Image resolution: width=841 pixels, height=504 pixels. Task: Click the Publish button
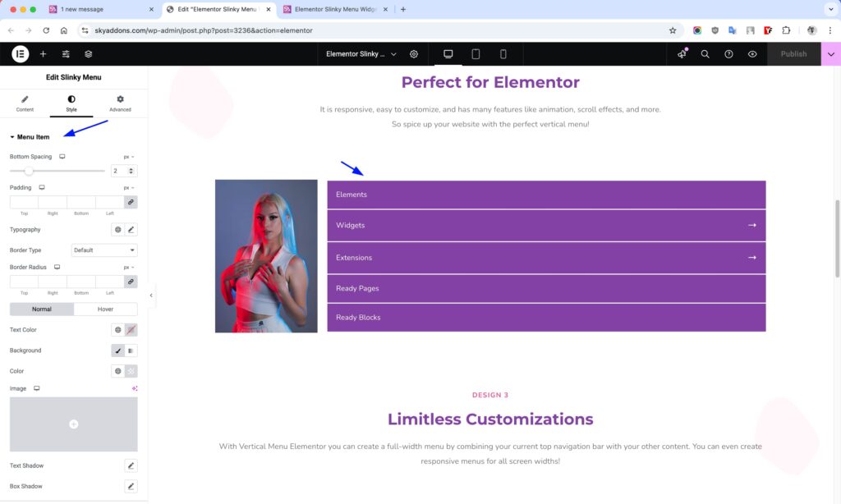793,53
